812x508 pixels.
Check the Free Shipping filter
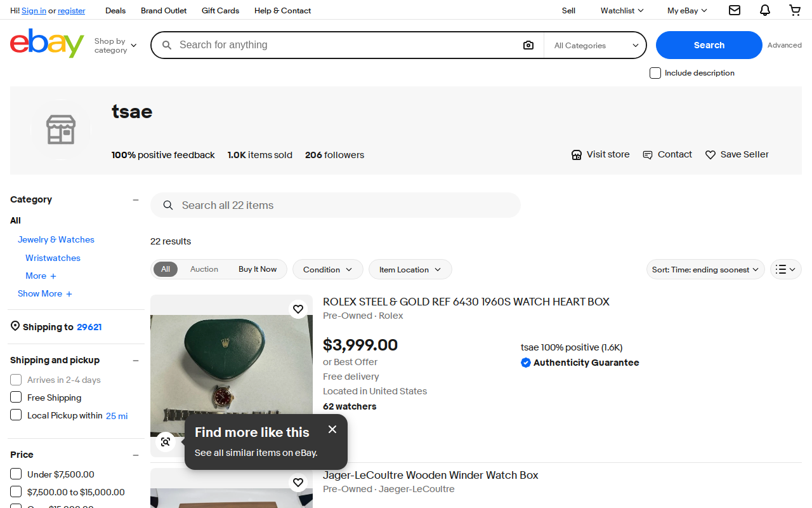(x=16, y=398)
